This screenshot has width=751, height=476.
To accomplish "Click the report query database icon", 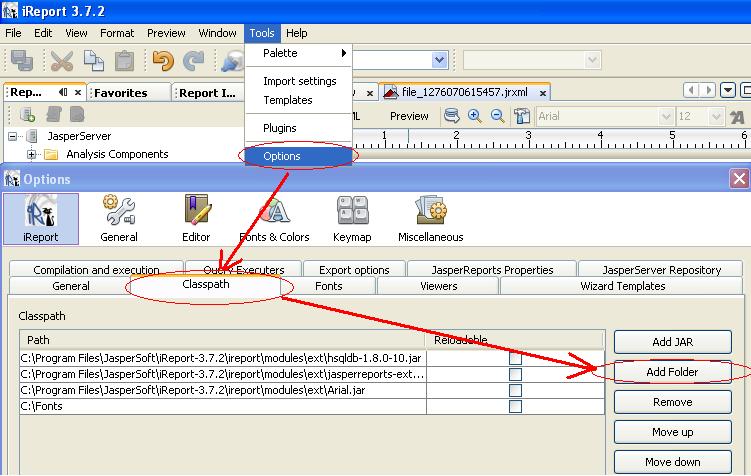I will pyautogui.click(x=451, y=116).
